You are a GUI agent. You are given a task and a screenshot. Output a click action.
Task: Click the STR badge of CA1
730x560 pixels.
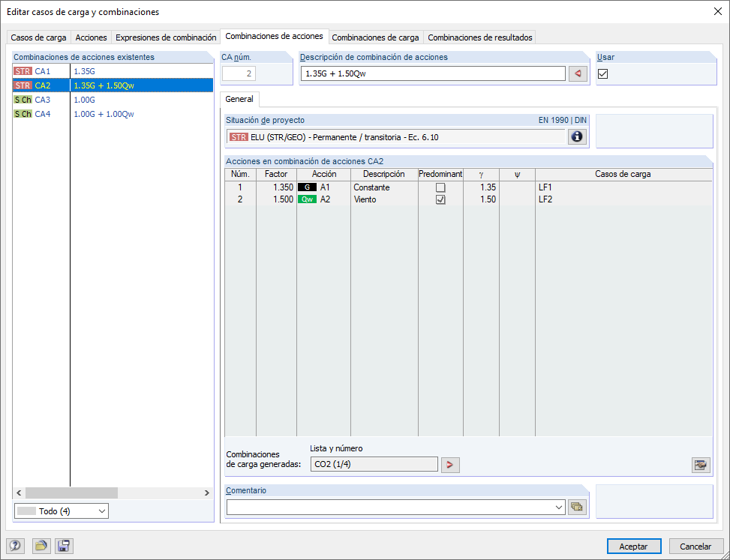pos(23,72)
